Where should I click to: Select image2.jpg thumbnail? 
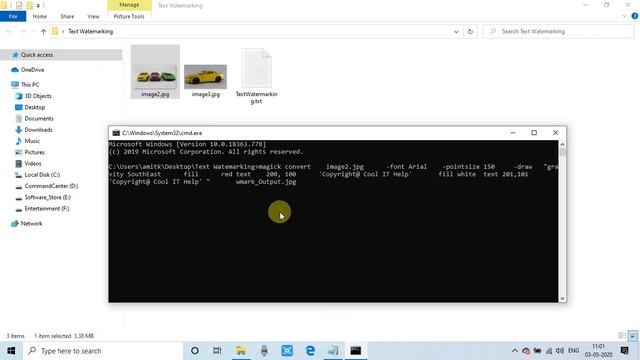coord(155,72)
